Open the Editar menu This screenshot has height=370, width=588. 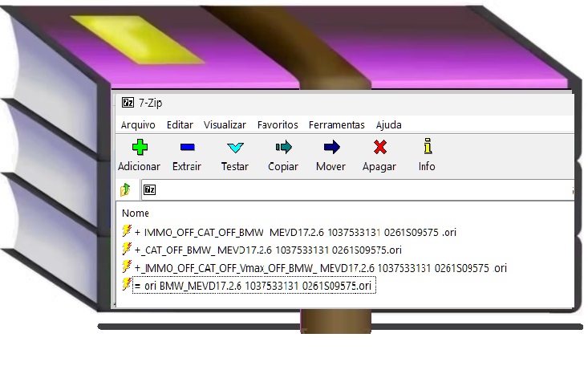pos(180,124)
